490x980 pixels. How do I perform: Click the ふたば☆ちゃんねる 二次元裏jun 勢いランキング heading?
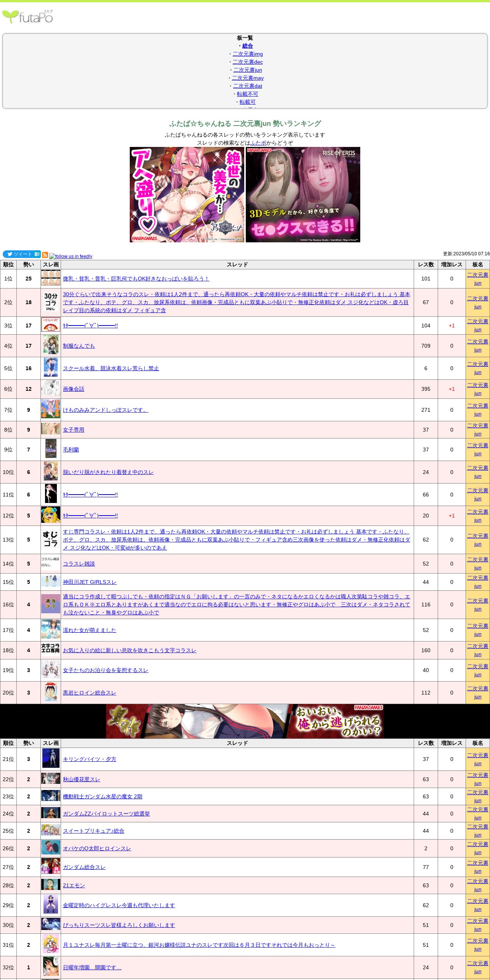(245, 124)
